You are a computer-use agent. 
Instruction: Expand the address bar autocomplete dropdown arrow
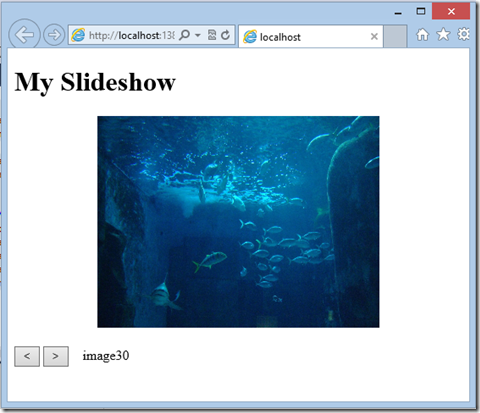[x=198, y=35]
